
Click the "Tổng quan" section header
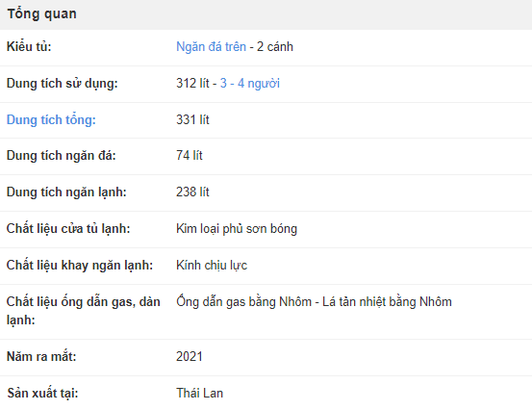pos(42,13)
